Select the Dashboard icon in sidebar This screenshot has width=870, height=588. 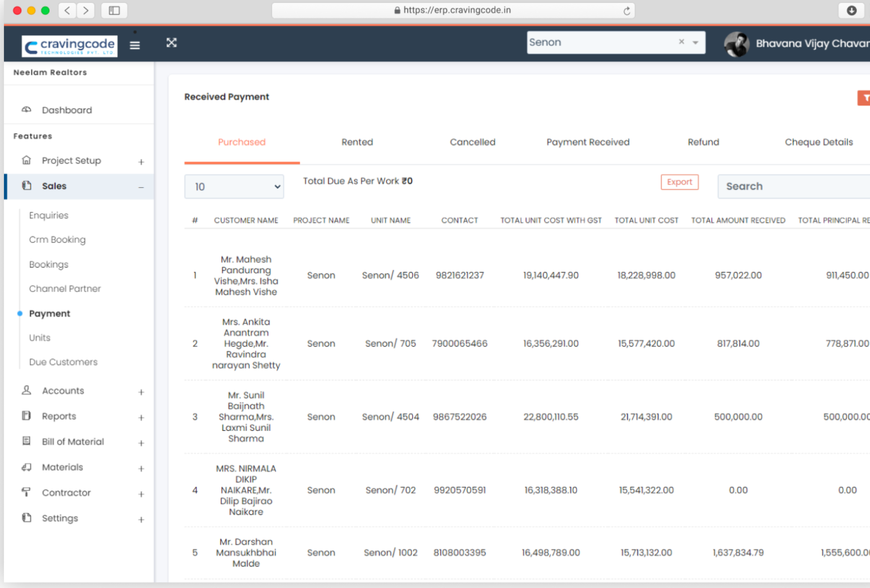coord(27,109)
